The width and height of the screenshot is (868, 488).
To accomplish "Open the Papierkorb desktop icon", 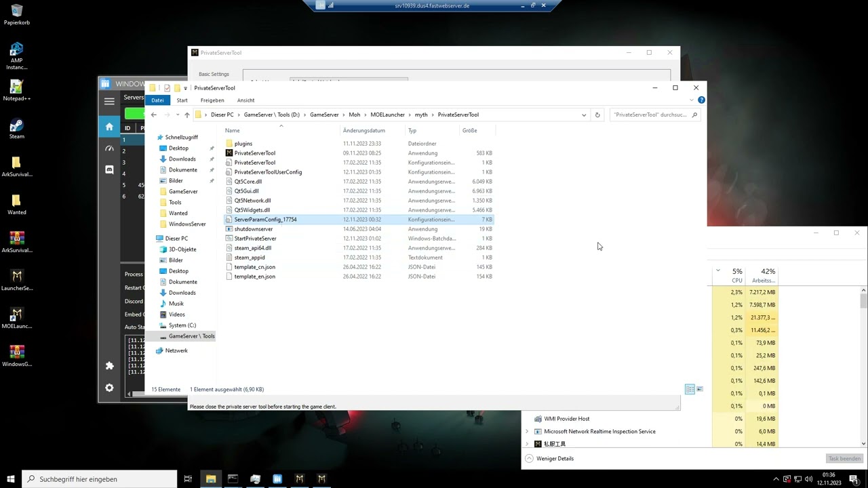I will 17,15.
